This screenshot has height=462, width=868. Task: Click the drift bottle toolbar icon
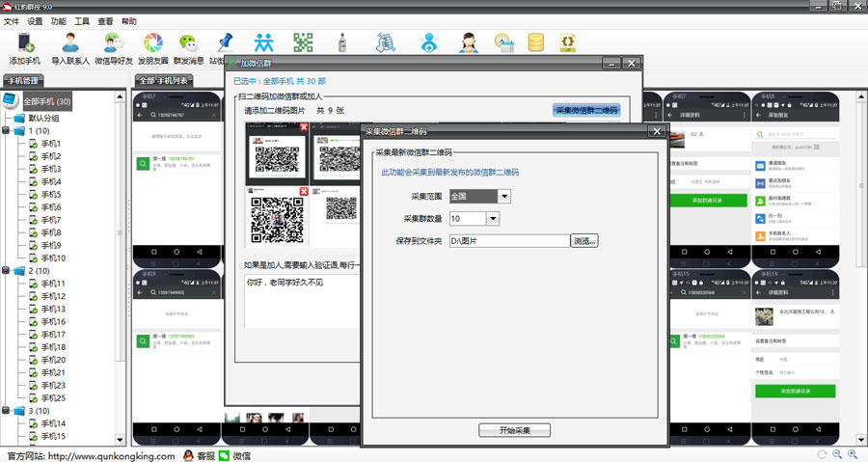click(342, 42)
